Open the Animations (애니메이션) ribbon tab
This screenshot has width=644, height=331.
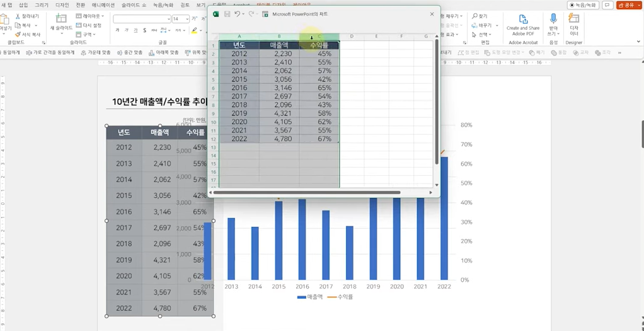[x=103, y=5]
